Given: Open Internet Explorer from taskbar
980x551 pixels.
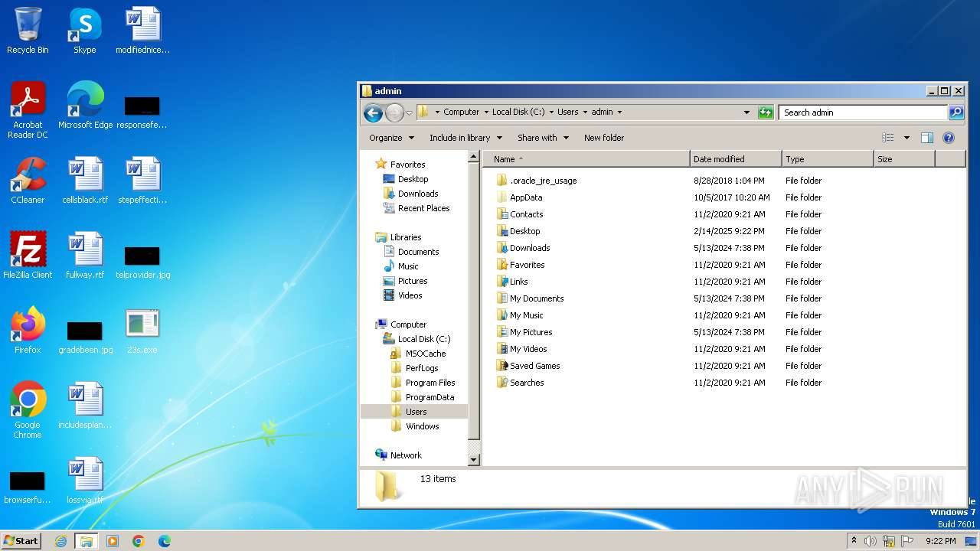Looking at the screenshot, I should (x=60, y=541).
